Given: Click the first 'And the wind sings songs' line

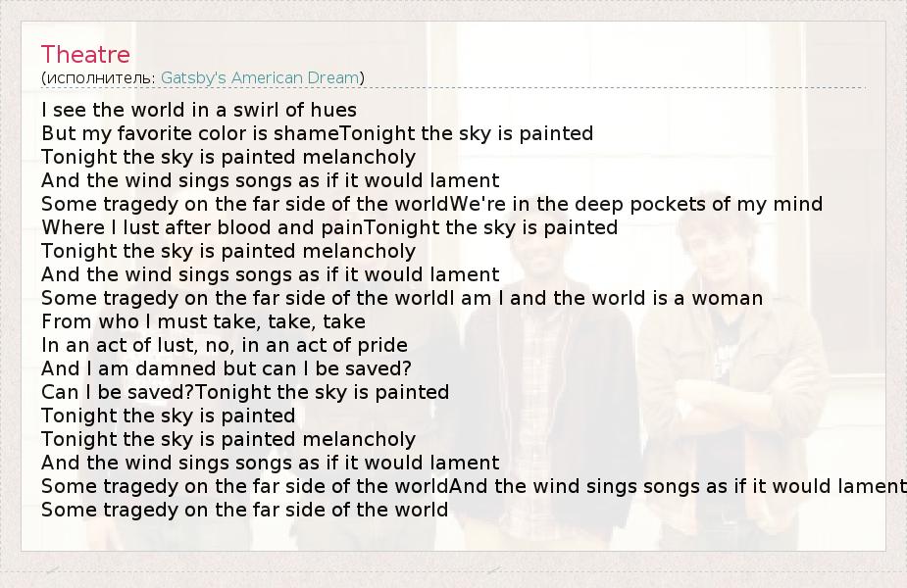Looking at the screenshot, I should point(270,180).
